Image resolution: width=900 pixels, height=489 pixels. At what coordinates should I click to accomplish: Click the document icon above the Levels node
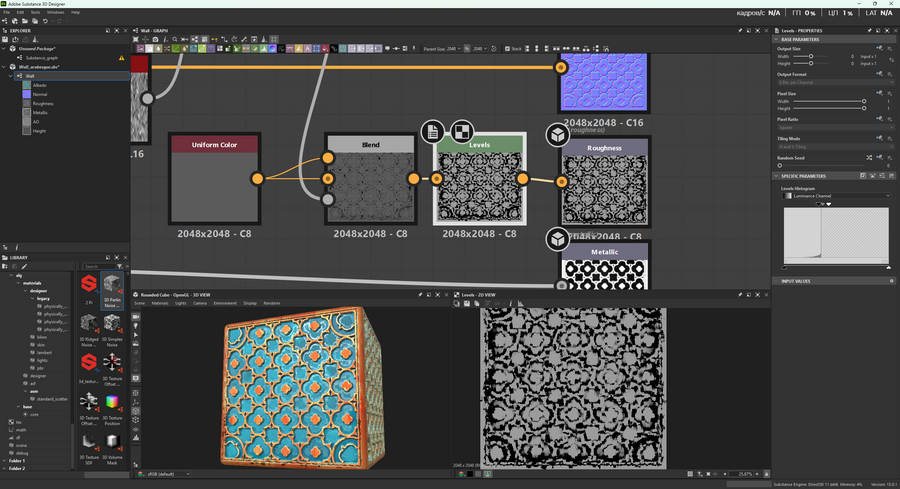432,131
